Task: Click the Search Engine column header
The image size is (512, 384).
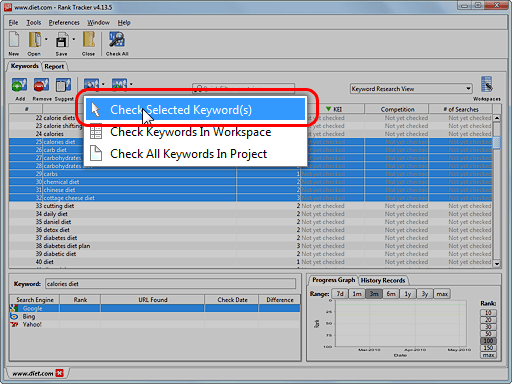Action: (x=35, y=300)
